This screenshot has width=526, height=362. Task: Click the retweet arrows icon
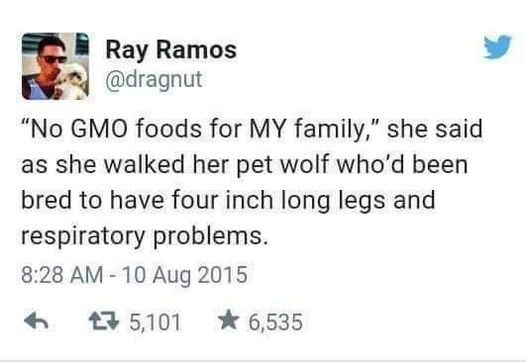click(x=103, y=321)
